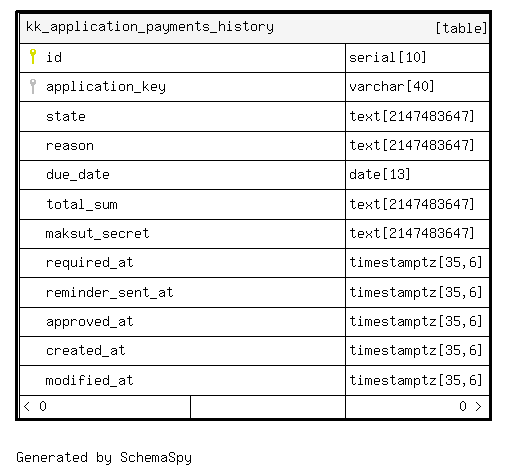Select the maksut_secret column
The image size is (508, 476).
point(254,234)
